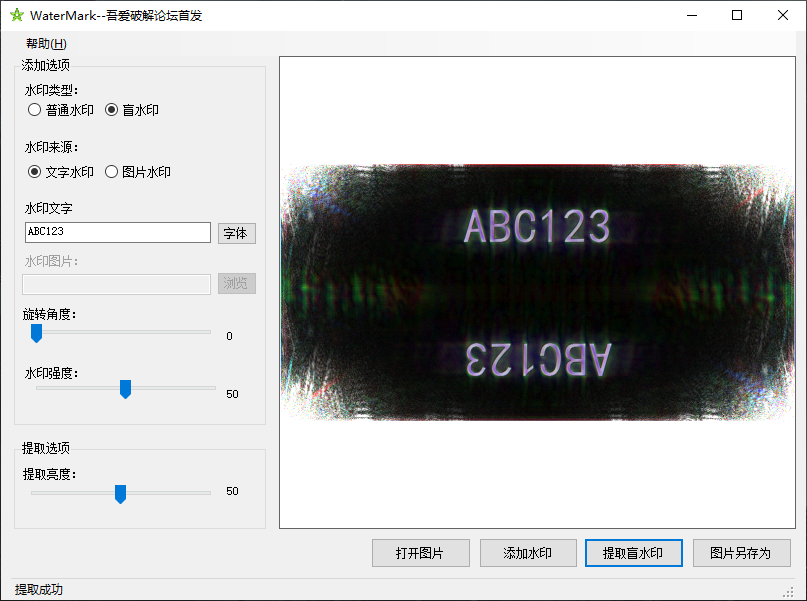
Task: Click the 旋转角度 slider handle
Action: (x=36, y=333)
